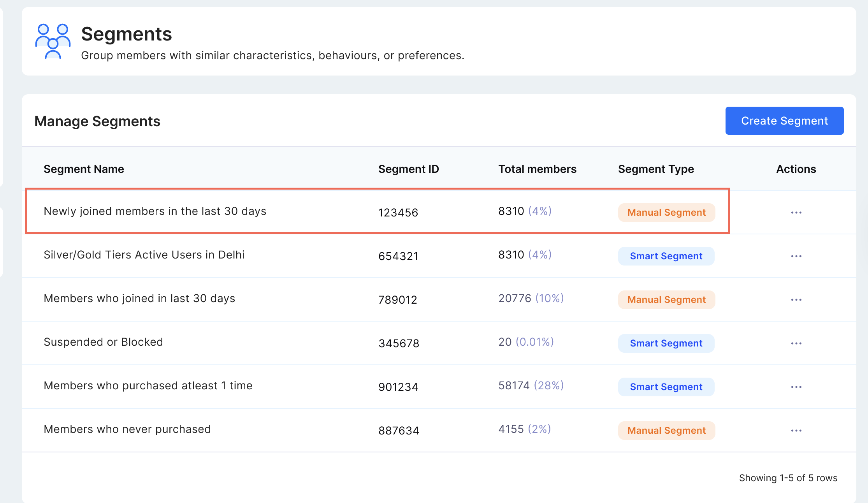Click Manual Segment badge for never purchased row
Screen dimensions: 868x503
coord(666,431)
